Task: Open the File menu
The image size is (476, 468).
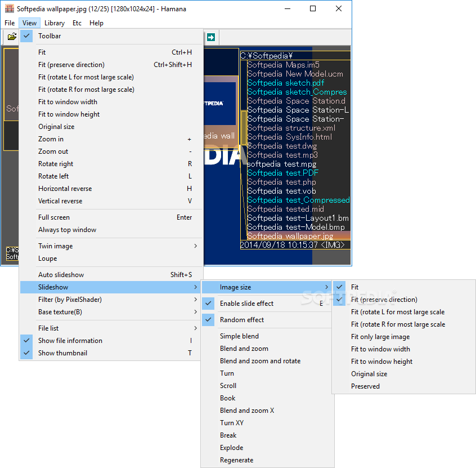Action: (x=10, y=23)
